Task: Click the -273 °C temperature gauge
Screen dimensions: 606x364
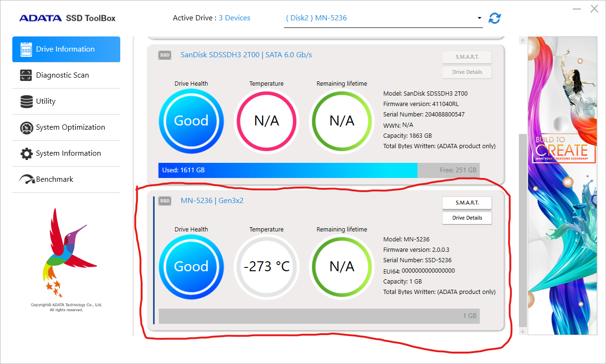Action: click(267, 266)
